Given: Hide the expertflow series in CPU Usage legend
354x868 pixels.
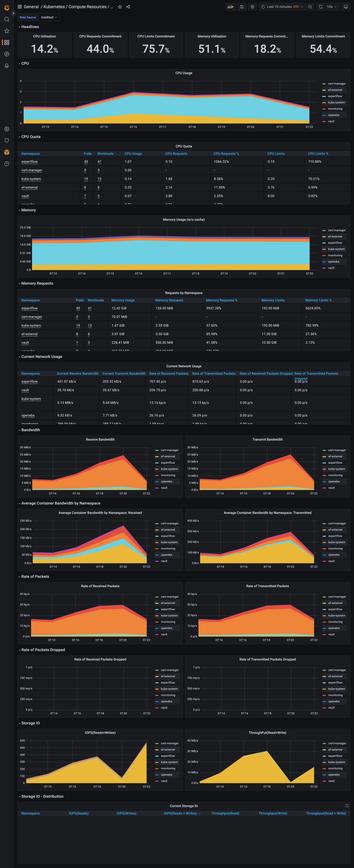Looking at the screenshot, I should click(335, 96).
